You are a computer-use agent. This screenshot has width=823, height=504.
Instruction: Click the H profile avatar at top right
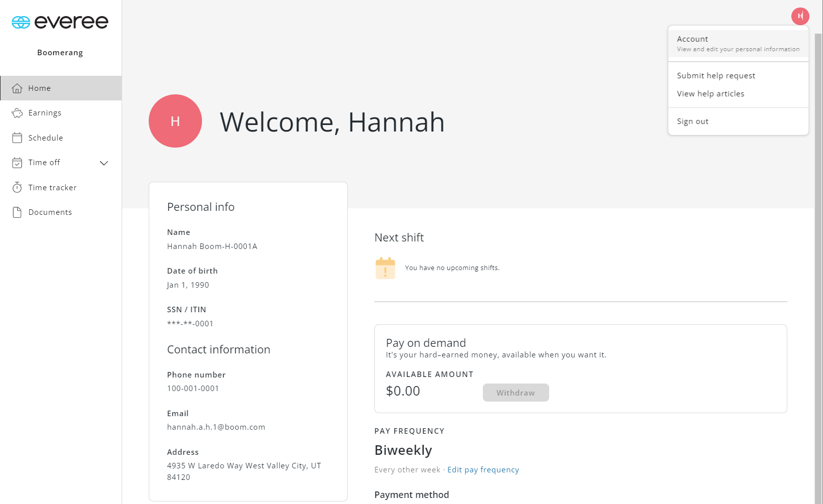tap(800, 16)
